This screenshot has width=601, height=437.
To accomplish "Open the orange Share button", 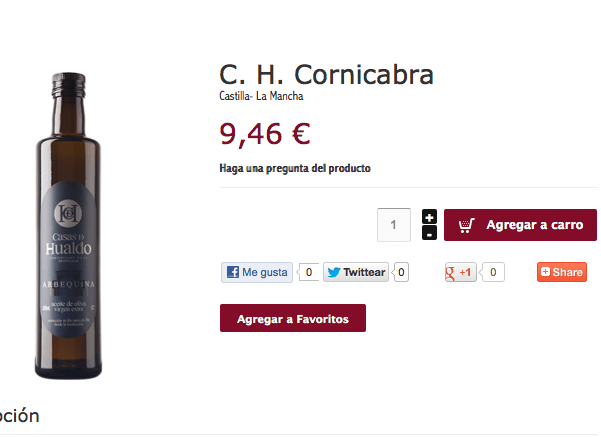I will tap(562, 272).
